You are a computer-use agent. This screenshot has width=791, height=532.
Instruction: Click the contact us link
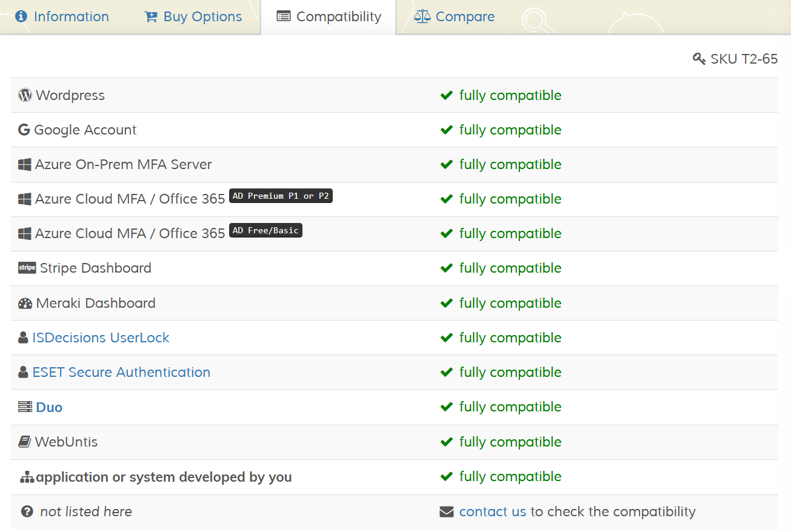click(x=493, y=511)
